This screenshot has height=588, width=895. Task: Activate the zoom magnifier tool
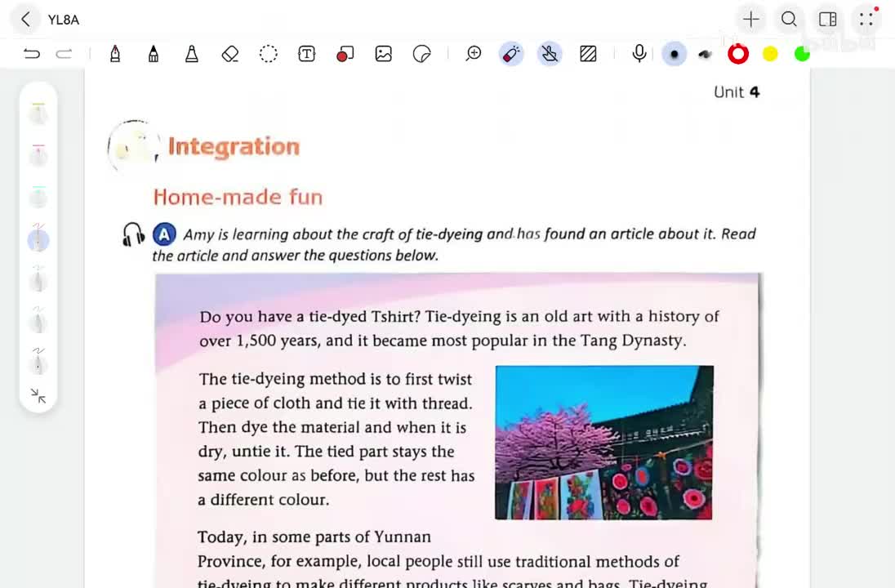coord(473,54)
